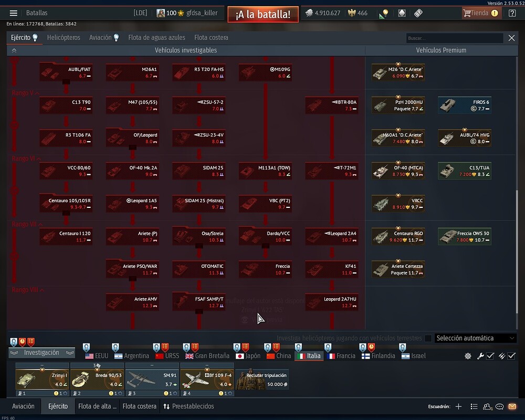Open the hamburger main menu
This screenshot has height=420, width=525.
click(14, 13)
